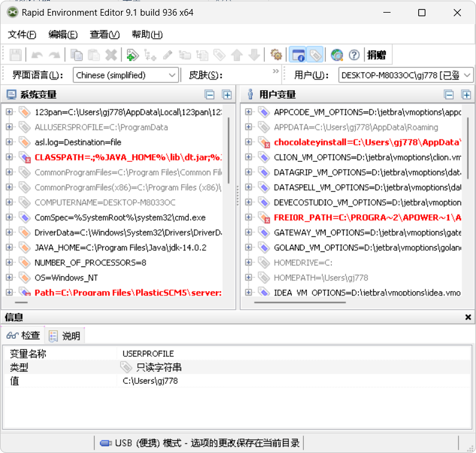Click the insert directory path icon
The height and width of the screenshot is (453, 476).
click(x=185, y=55)
